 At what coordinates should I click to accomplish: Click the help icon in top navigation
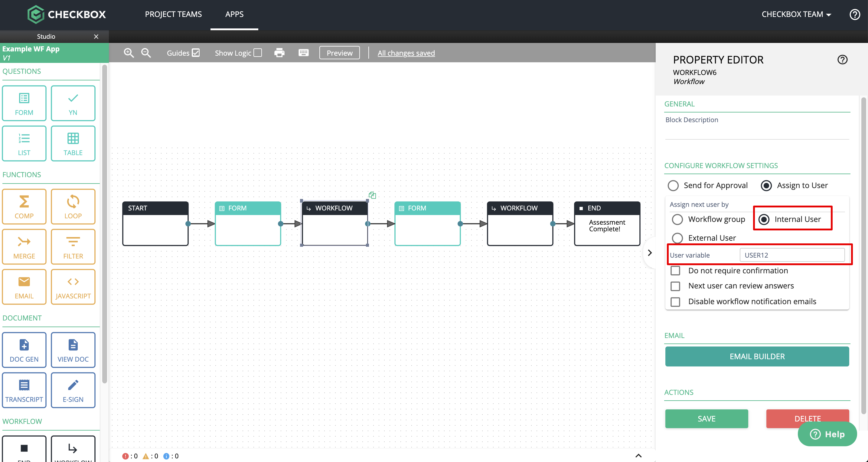click(855, 15)
